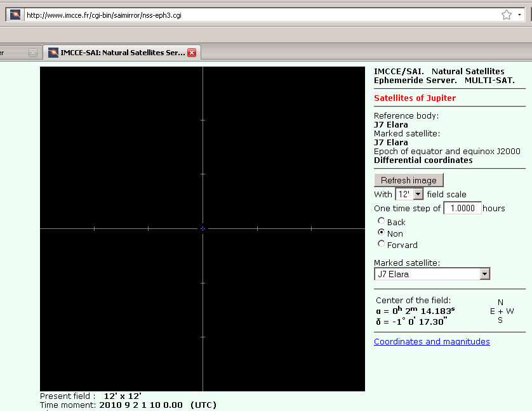The height and width of the screenshot is (411, 532).
Task: Click the site favicon in the address bar
Action: [x=15, y=15]
